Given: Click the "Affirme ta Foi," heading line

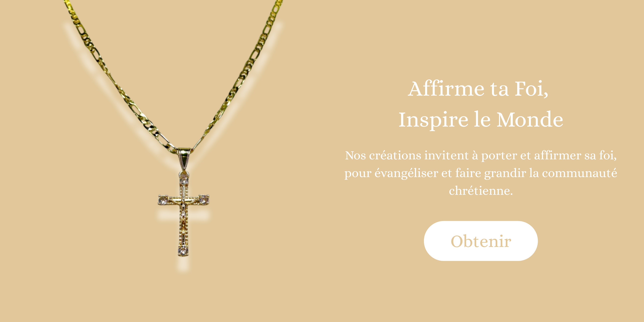Looking at the screenshot, I should coord(478,89).
